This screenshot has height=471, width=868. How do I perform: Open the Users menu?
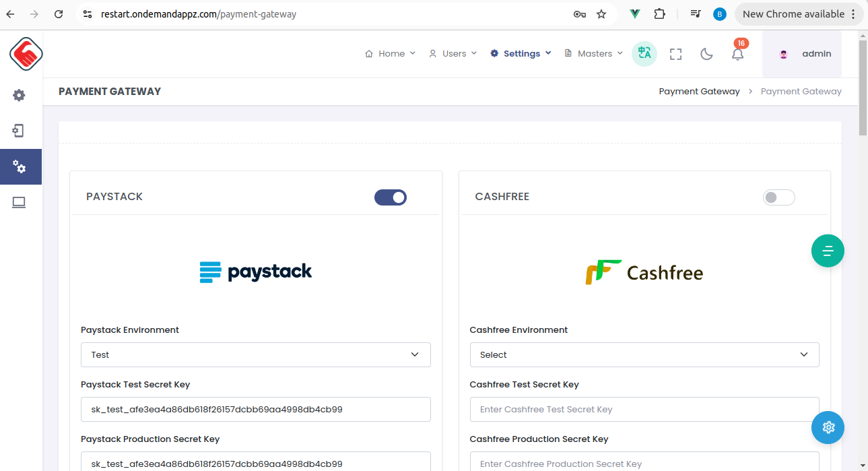pos(452,53)
